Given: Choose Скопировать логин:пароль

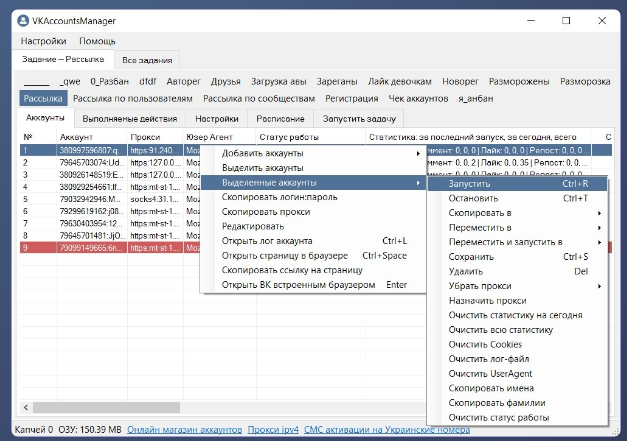Looking at the screenshot, I should (x=313, y=197).
